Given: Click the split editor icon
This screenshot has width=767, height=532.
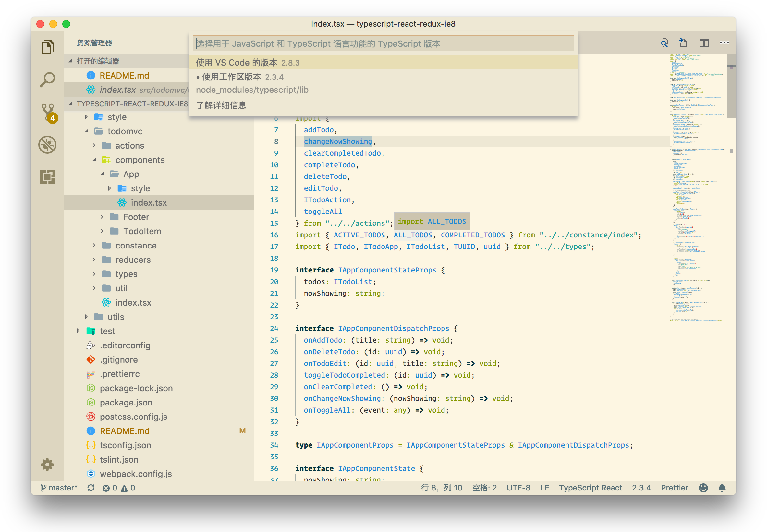Looking at the screenshot, I should click(x=704, y=43).
